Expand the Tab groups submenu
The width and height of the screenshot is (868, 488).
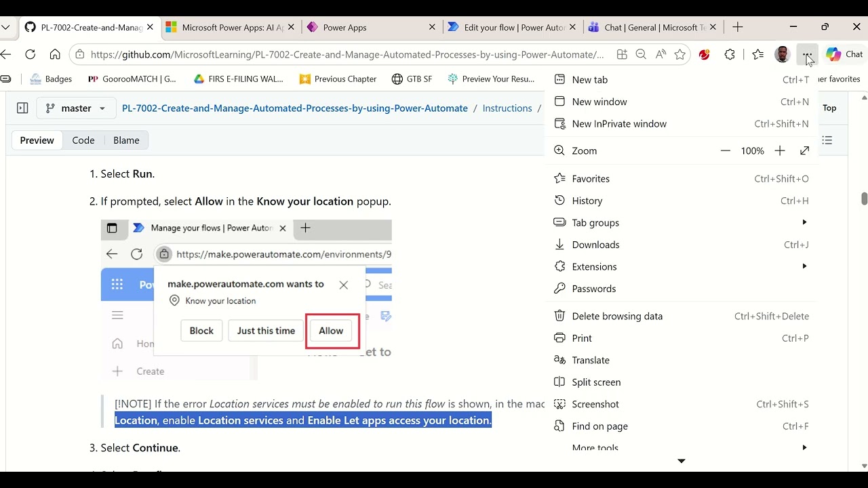point(681,222)
